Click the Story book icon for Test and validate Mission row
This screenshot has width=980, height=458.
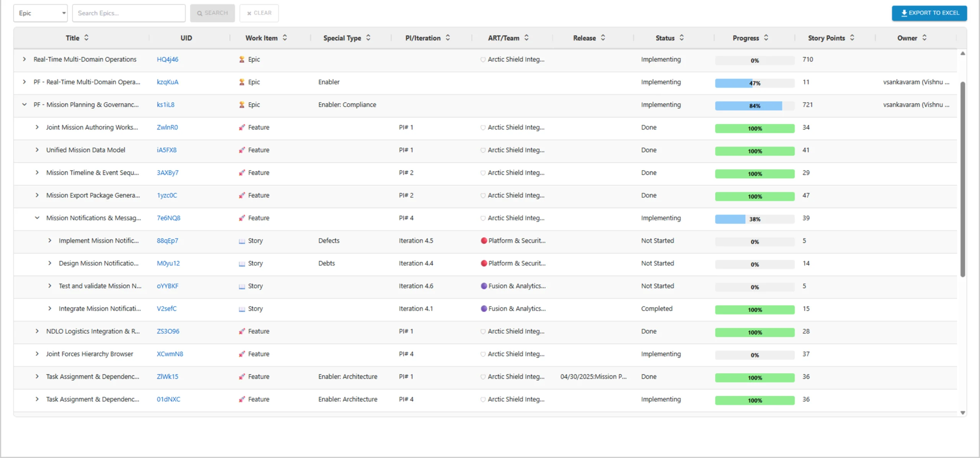[242, 286]
